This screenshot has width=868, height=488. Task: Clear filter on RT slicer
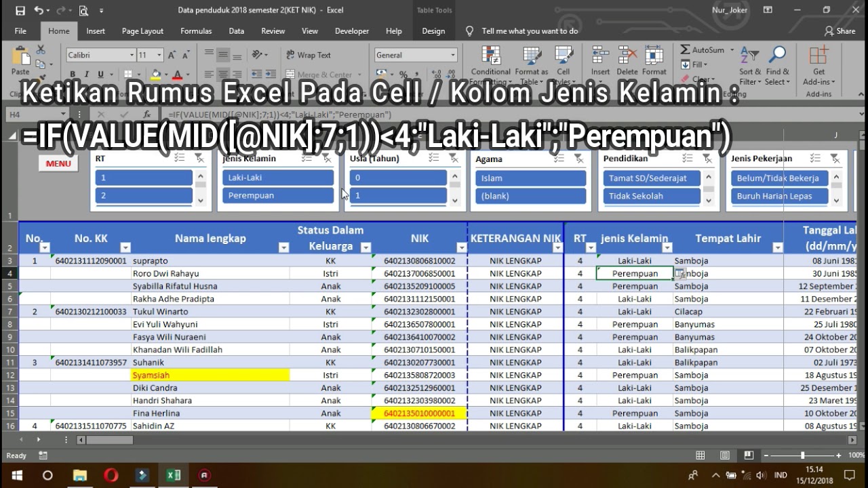tap(199, 158)
